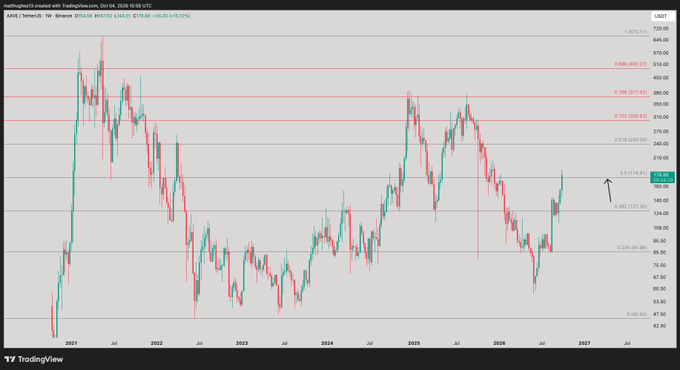Select the 0.786 (377.02) Fibonacci label

(630, 92)
